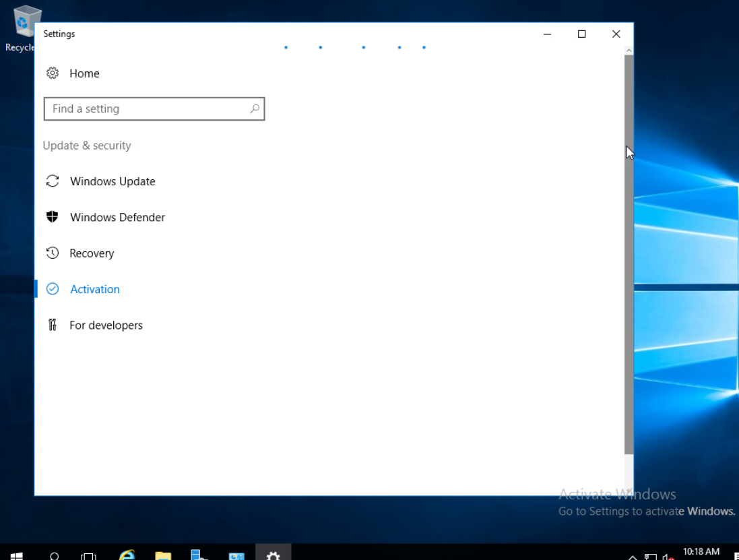The height and width of the screenshot is (560, 739).
Task: Minimize the Settings window
Action: pyautogui.click(x=547, y=34)
